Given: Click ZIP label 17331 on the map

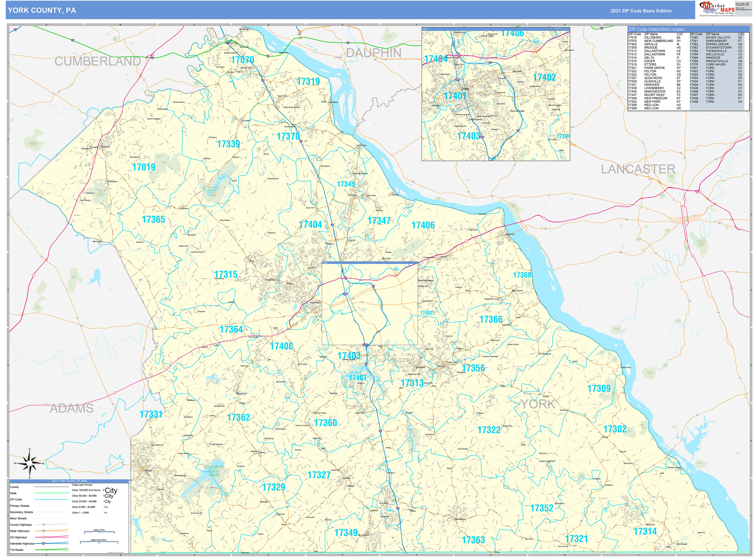Looking at the screenshot, I should click(x=151, y=414).
